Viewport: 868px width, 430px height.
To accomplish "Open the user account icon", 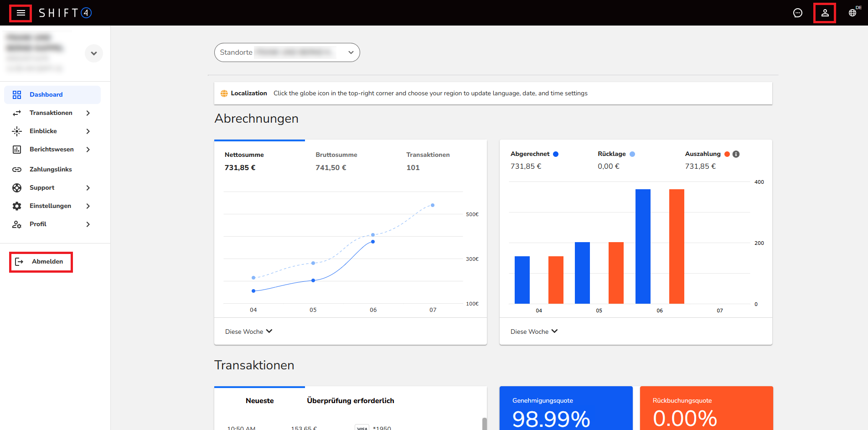I will click(x=825, y=13).
